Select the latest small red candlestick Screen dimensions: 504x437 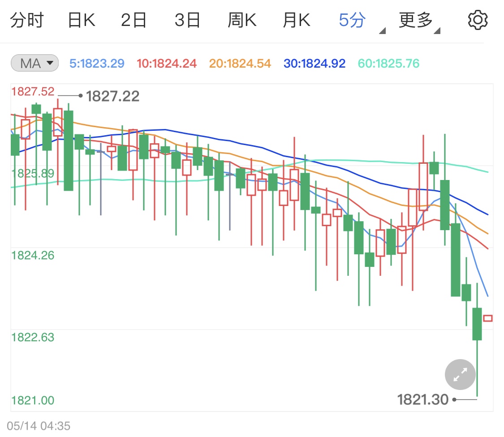pos(488,318)
